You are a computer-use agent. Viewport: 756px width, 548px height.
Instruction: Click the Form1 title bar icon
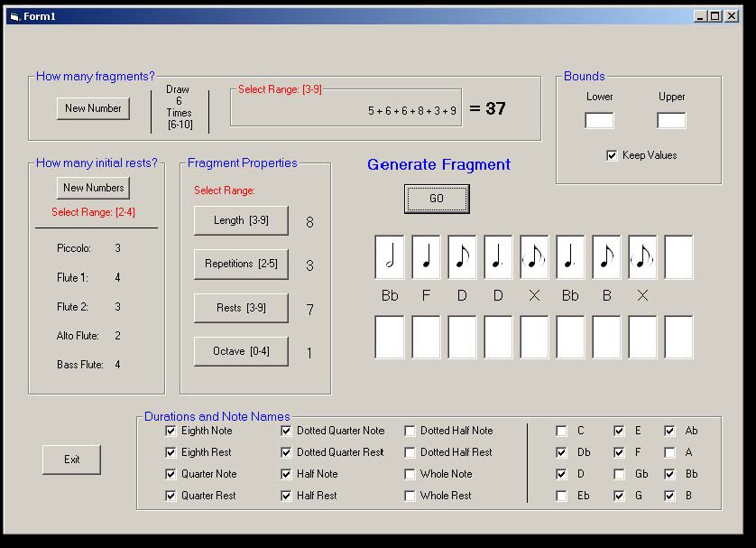pos(14,17)
